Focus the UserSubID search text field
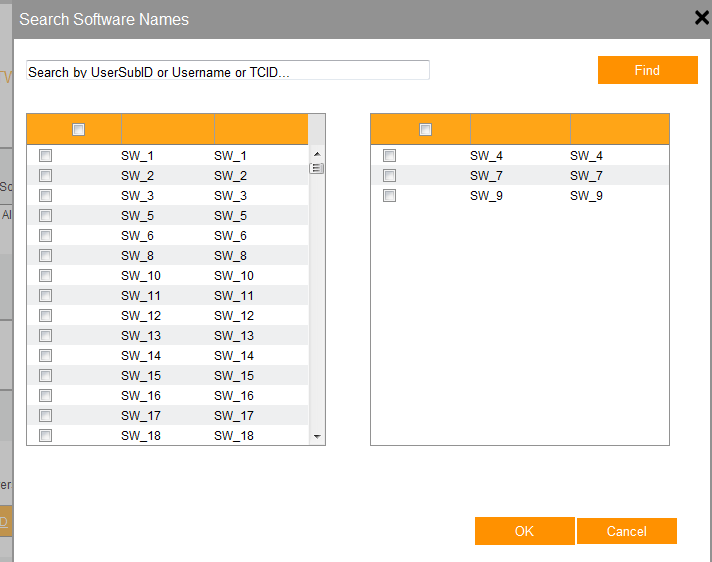This screenshot has width=712, height=562. (227, 70)
